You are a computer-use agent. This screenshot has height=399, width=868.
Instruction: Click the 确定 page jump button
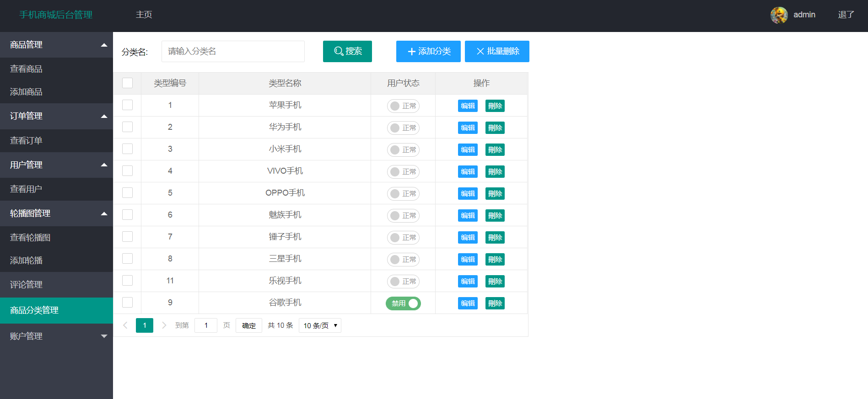point(249,325)
